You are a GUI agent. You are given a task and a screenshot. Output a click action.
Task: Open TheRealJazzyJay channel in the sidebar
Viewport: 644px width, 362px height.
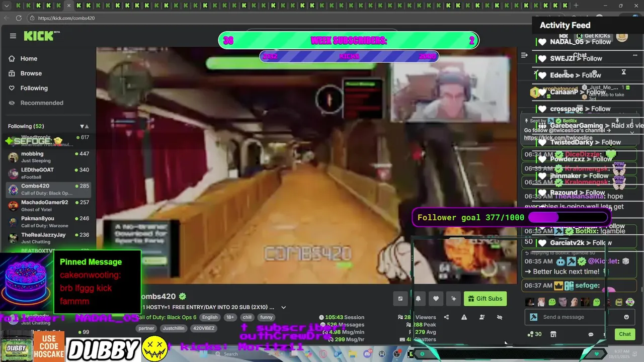coord(48,238)
